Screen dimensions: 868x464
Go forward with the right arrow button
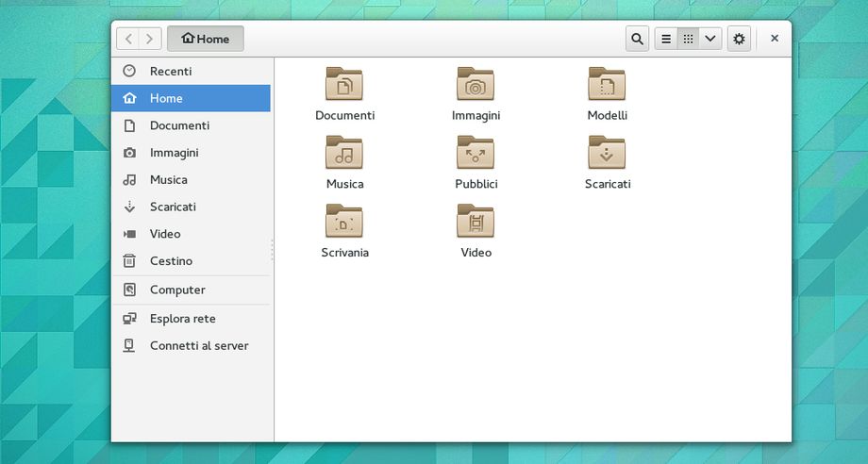coord(149,39)
